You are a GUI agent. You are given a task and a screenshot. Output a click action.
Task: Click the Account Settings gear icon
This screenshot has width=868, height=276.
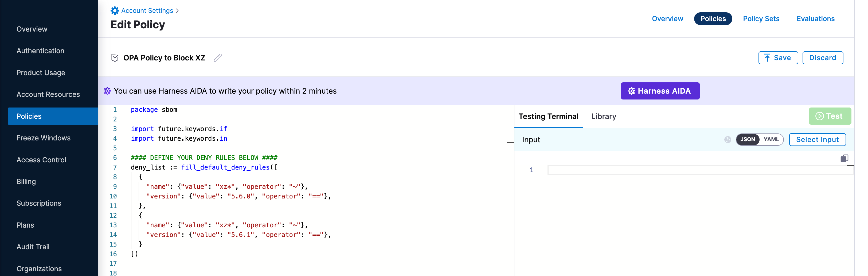coord(115,10)
